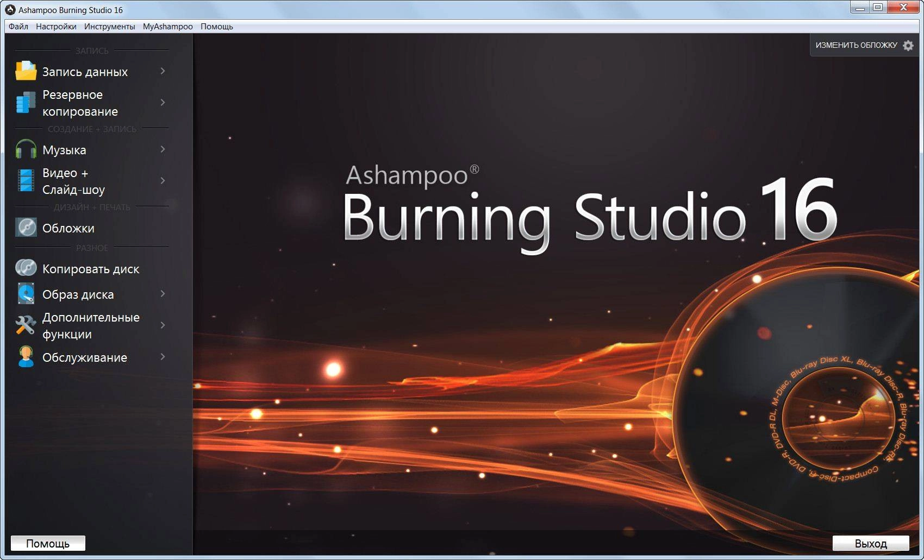This screenshot has width=924, height=560.
Task: Click the Ashampoo app icon in title bar
Action: point(10,10)
